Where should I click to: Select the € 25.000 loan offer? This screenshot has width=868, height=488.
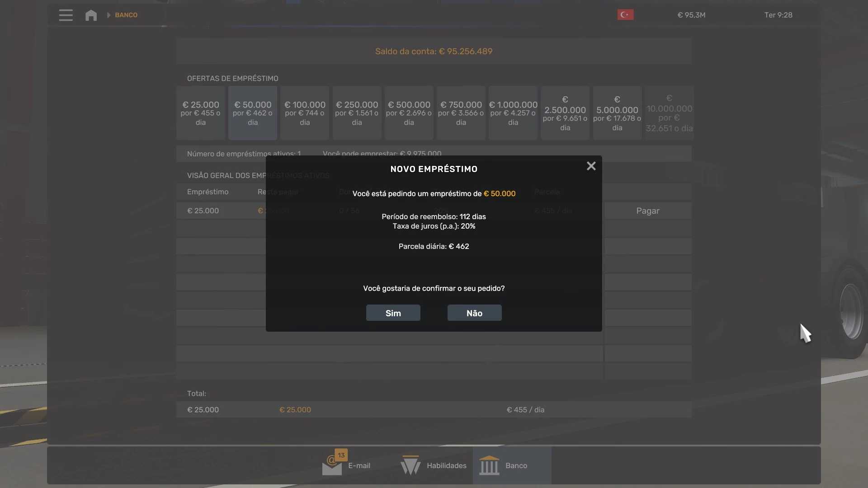[x=200, y=113]
